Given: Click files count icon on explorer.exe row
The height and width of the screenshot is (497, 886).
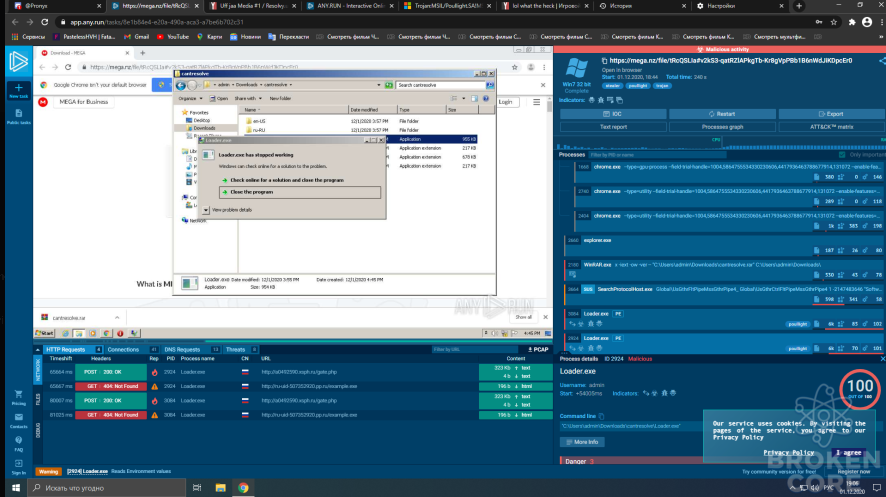Looking at the screenshot, I should click(816, 250).
